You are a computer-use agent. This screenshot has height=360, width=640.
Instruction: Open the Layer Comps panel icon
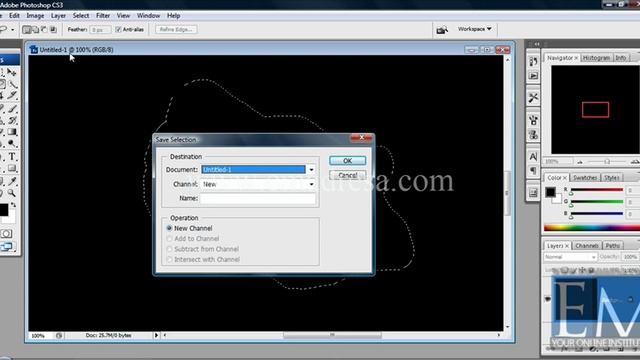(533, 193)
